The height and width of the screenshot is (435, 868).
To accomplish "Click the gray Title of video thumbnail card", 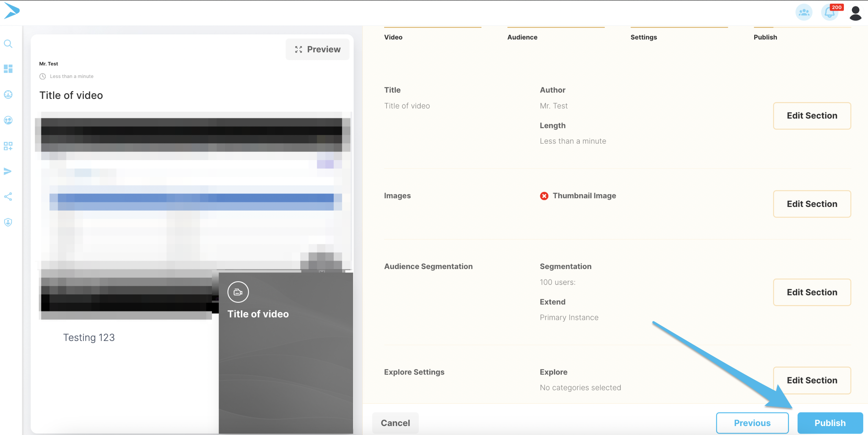I will [286, 353].
